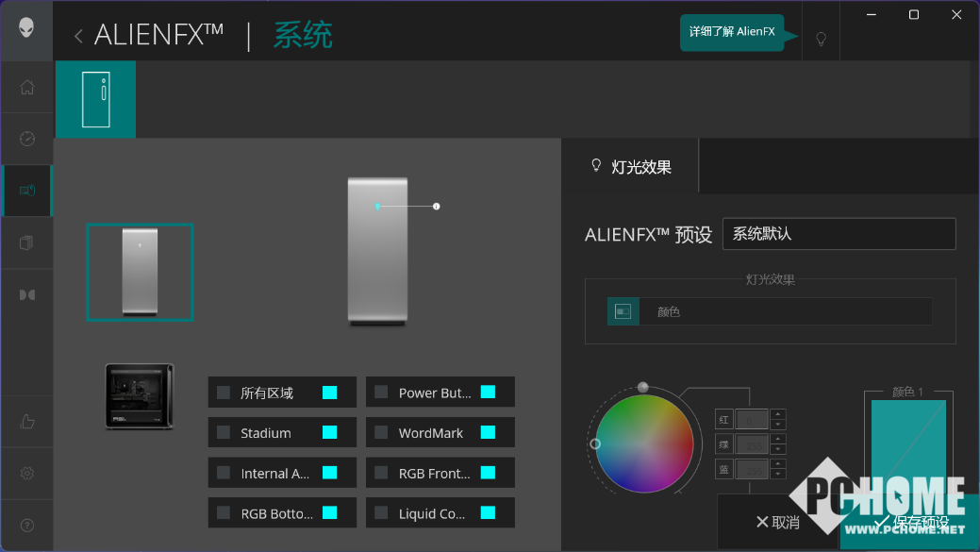This screenshot has height=552, width=980.
Task: Click the effect type icon beside 颜色
Action: (x=623, y=311)
